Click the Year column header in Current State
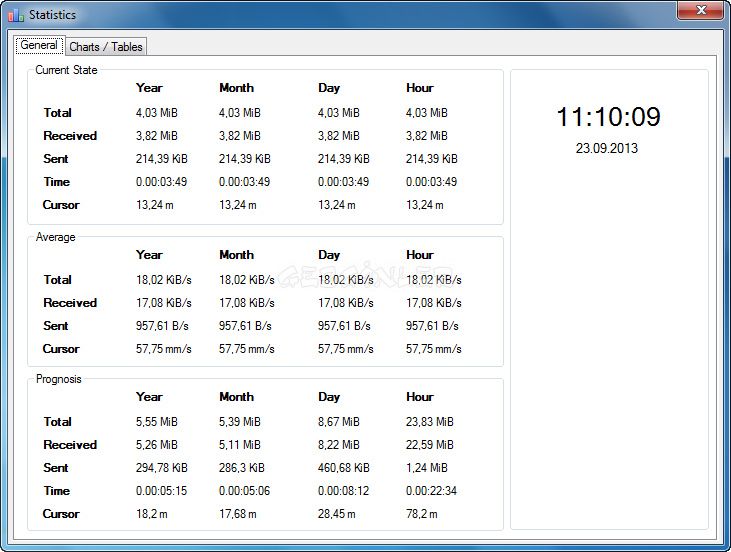Viewport: 731px width, 552px height. tap(149, 88)
